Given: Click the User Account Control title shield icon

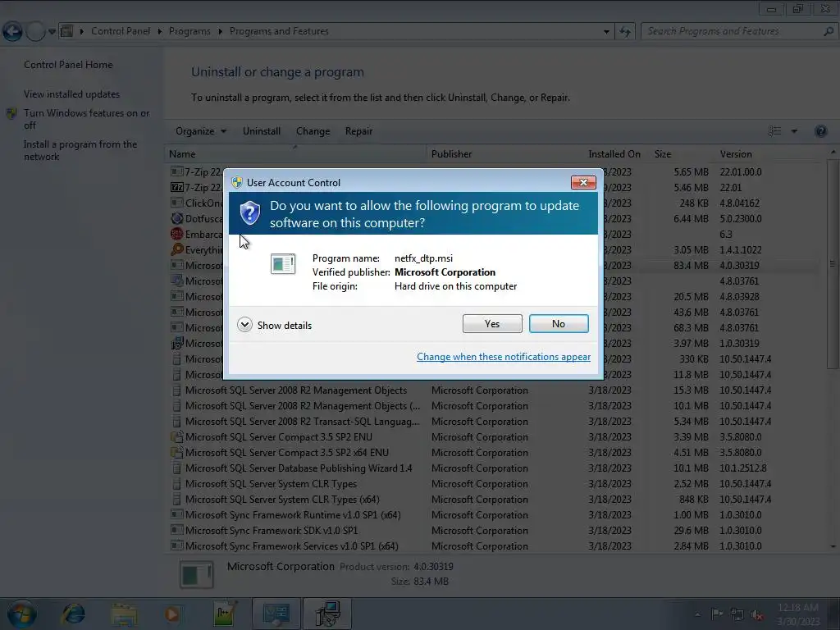Looking at the screenshot, I should [237, 182].
